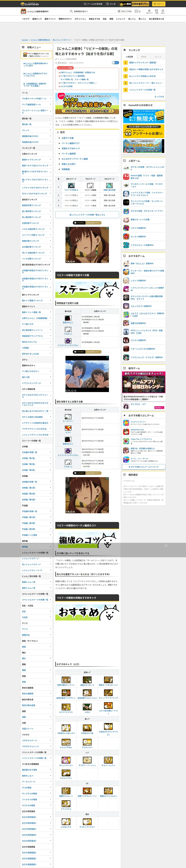The height and width of the screenshot is (868, 186).
Task: Open お気に入り追加 favorite button
Action: (x=125, y=11)
